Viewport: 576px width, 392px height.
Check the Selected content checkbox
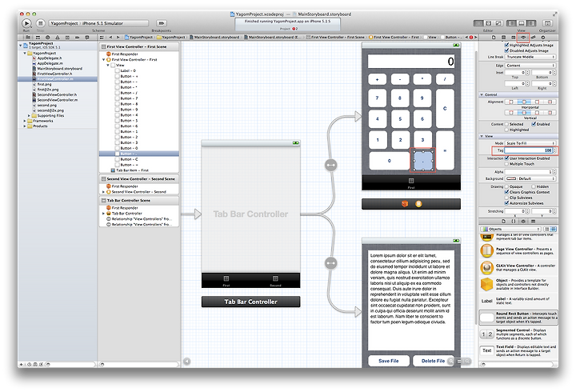pos(506,124)
